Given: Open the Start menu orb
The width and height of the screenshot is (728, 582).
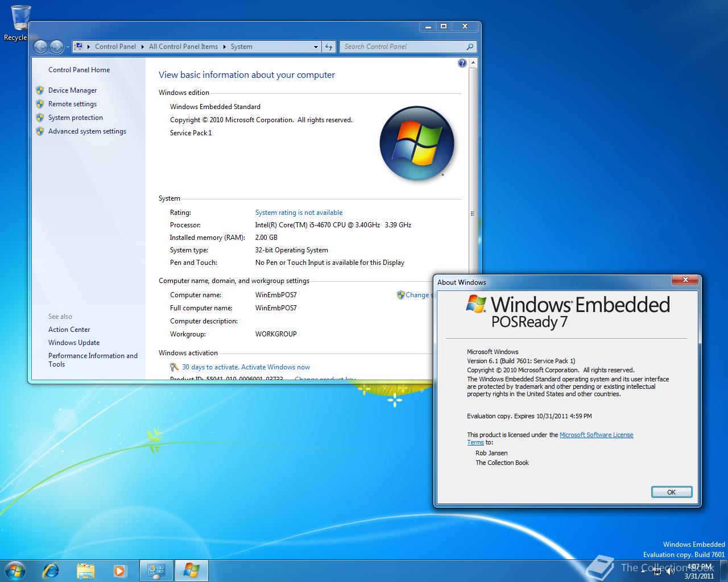Looking at the screenshot, I should click(15, 570).
